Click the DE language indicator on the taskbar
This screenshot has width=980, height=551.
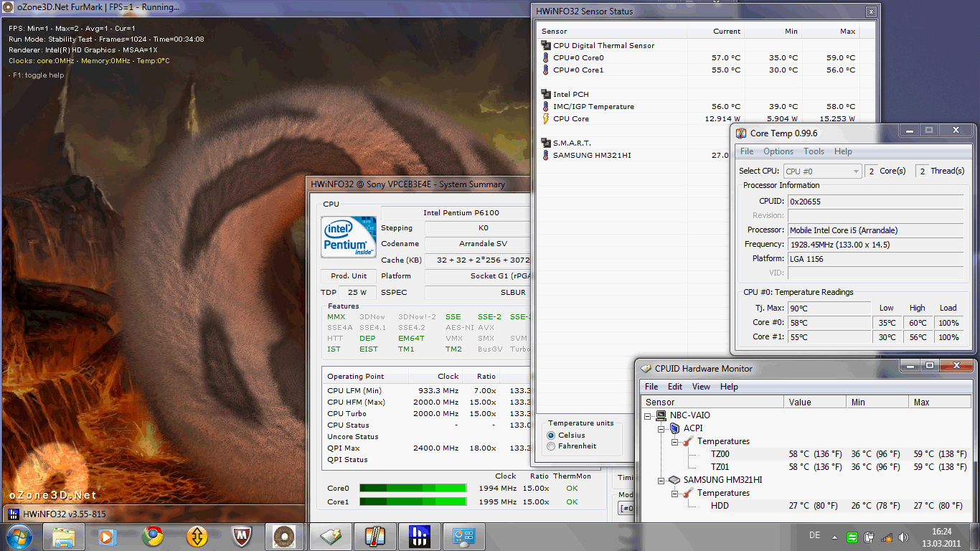tap(815, 536)
